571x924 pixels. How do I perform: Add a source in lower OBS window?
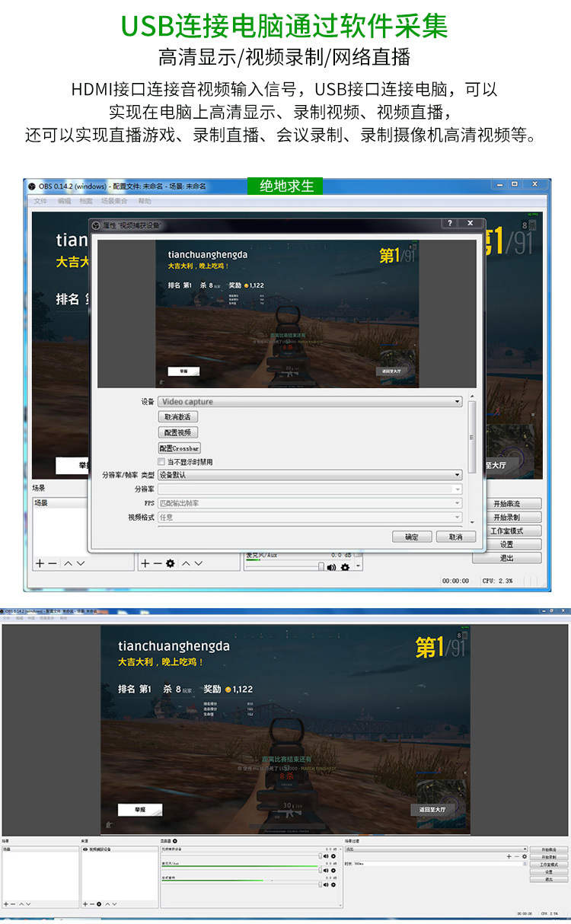coord(85,903)
